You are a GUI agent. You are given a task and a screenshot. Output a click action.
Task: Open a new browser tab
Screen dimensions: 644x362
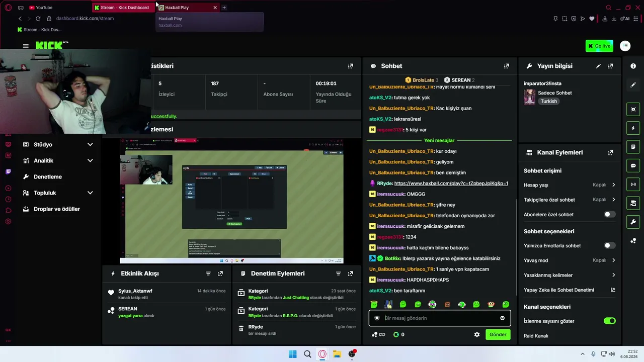coord(224,8)
